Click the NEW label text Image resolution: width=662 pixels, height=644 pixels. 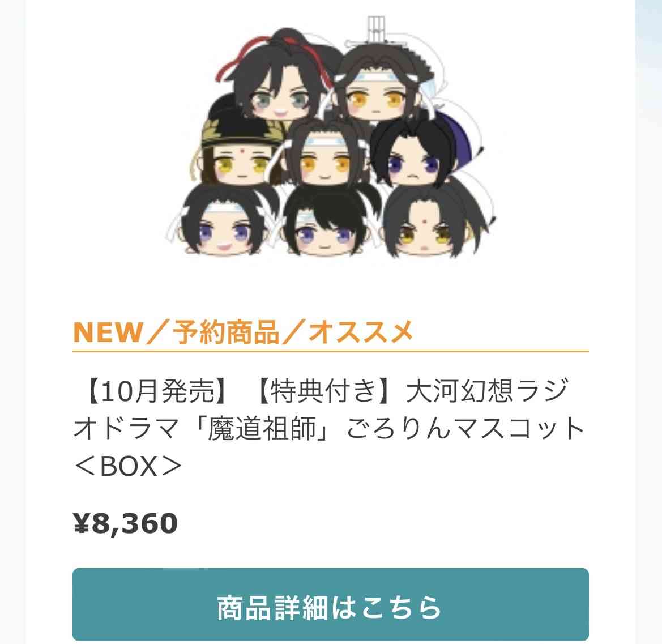[108, 332]
